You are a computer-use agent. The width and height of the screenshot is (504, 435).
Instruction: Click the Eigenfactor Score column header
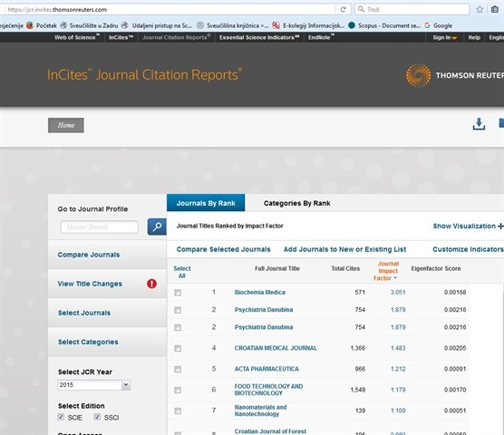coord(435,268)
